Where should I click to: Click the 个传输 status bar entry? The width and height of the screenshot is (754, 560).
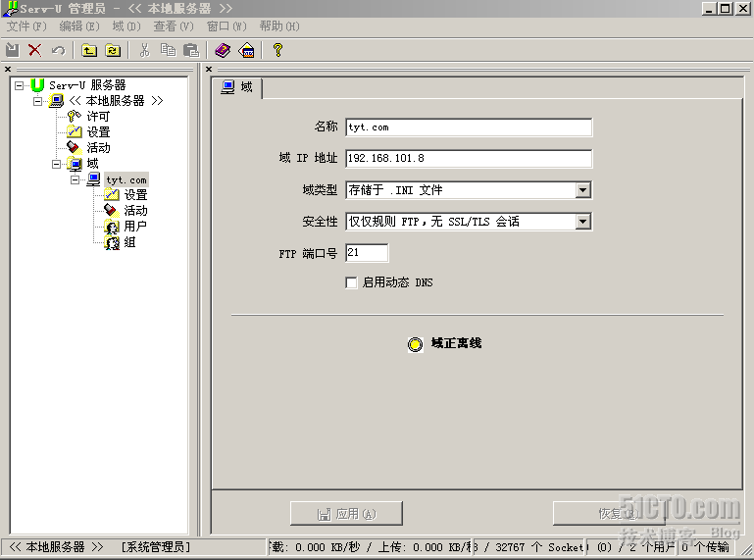[705, 547]
